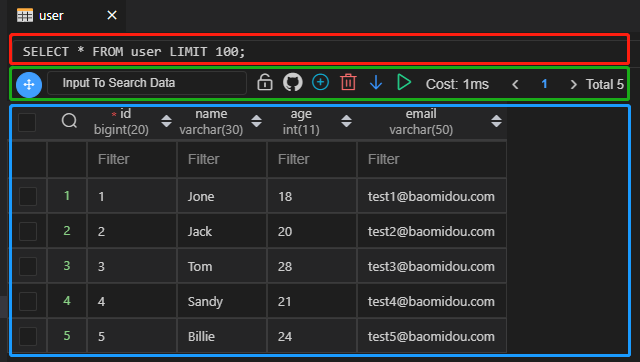The image size is (640, 362).
Task: Tick the select-all checkbox in header
Action: pos(27,122)
